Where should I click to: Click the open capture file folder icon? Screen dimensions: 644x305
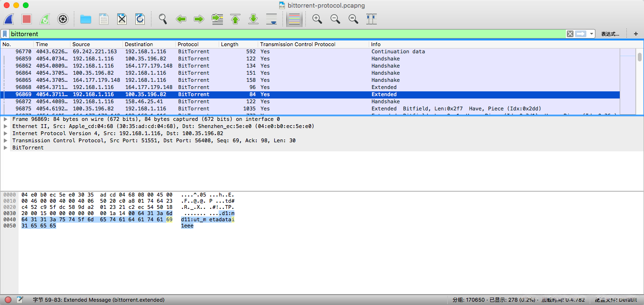pos(86,19)
